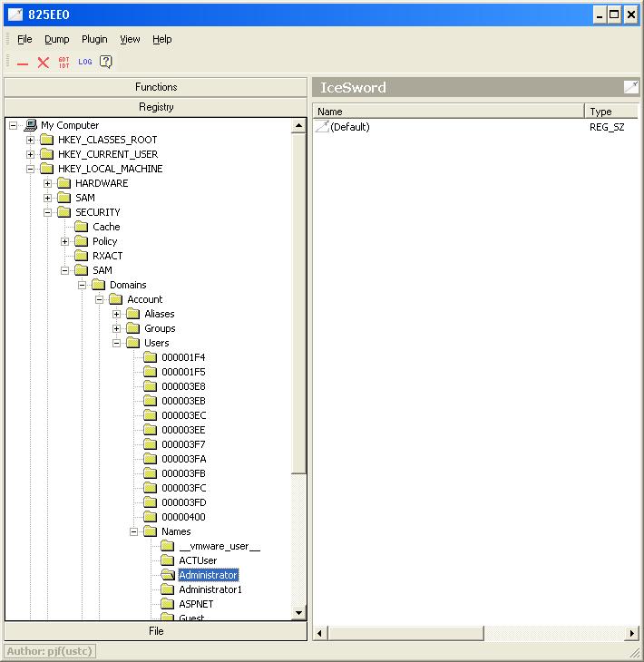This screenshot has width=644, height=662.
Task: Click the tree's scroll down arrow
Action: tap(299, 614)
